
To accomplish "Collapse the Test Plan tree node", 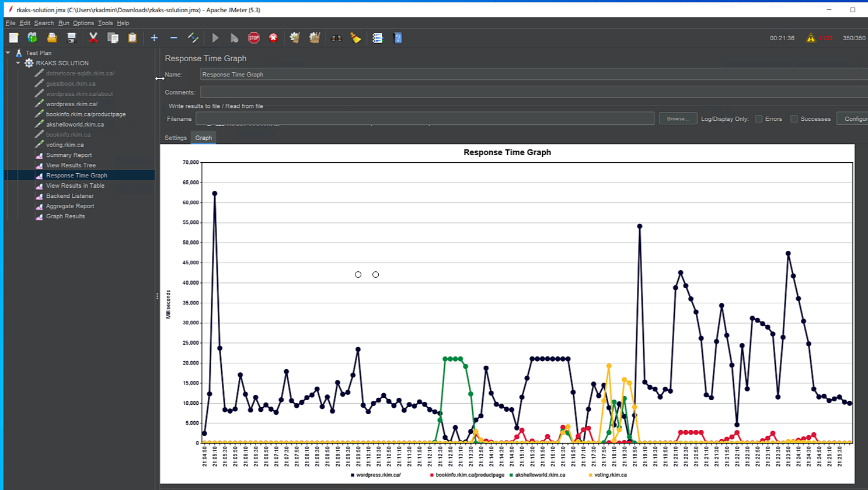I will pos(8,53).
